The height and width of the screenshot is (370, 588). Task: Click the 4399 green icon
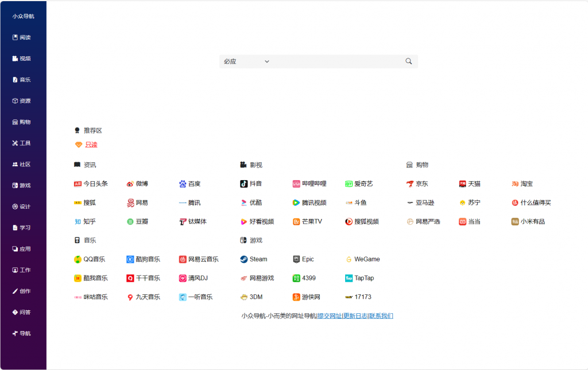point(296,278)
